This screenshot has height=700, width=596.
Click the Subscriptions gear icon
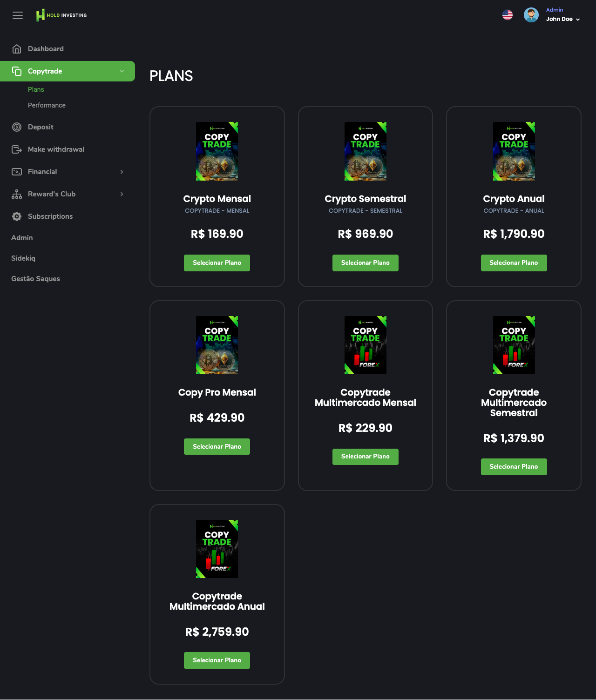pyautogui.click(x=17, y=216)
